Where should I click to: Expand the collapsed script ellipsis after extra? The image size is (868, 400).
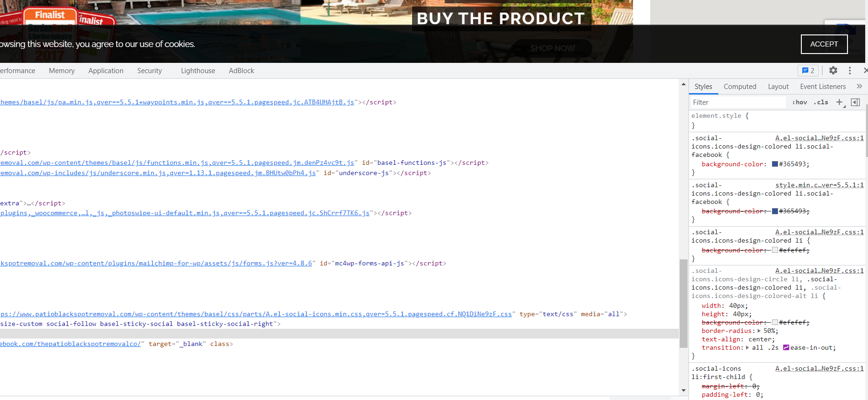coord(29,203)
